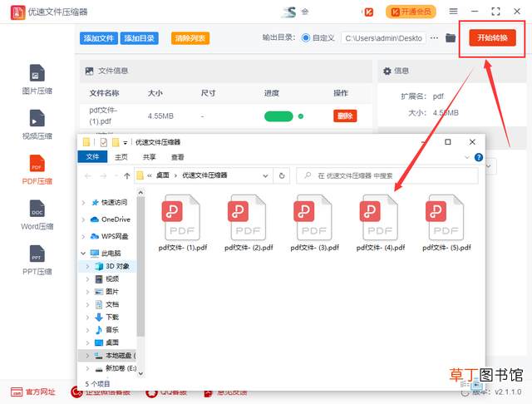Click the 官方网址 official website link
The height and width of the screenshot is (404, 532).
tap(33, 392)
